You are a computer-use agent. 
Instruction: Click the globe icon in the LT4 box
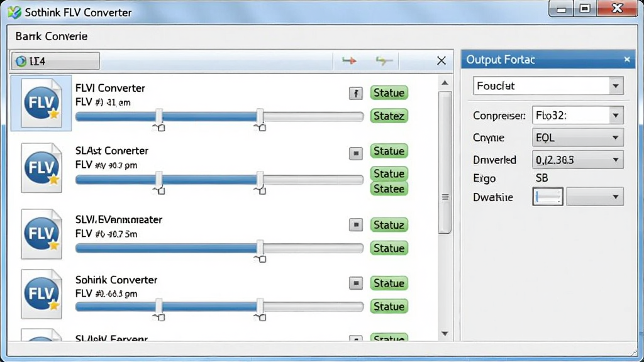21,61
